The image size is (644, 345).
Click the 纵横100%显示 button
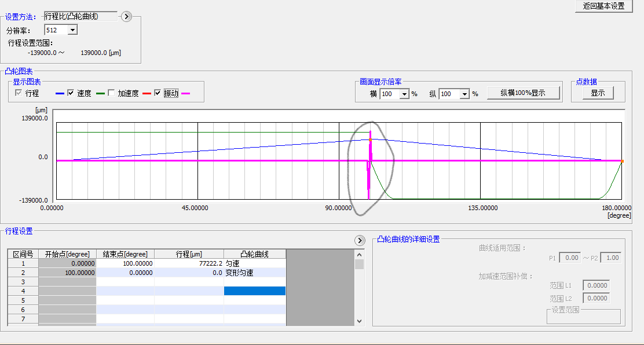(x=523, y=93)
